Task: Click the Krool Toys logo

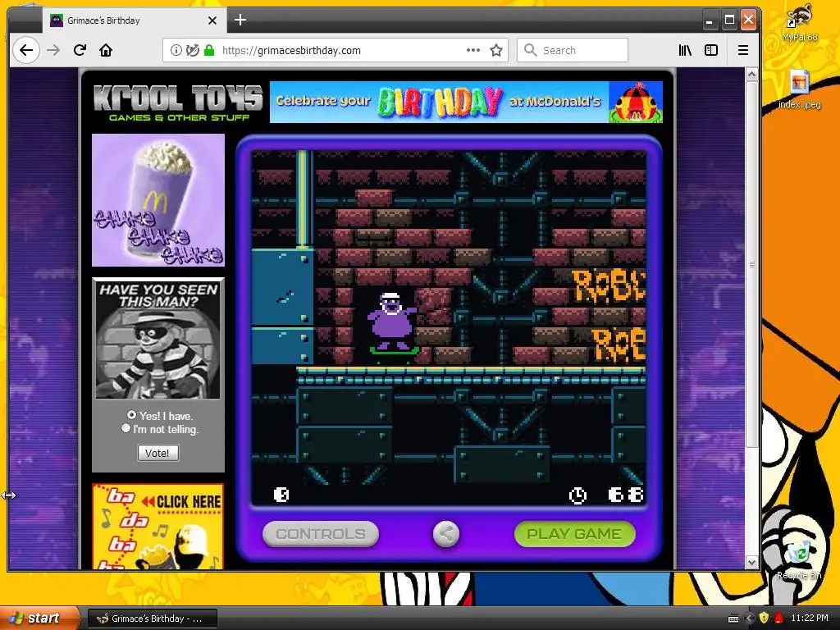Action: pos(178,103)
